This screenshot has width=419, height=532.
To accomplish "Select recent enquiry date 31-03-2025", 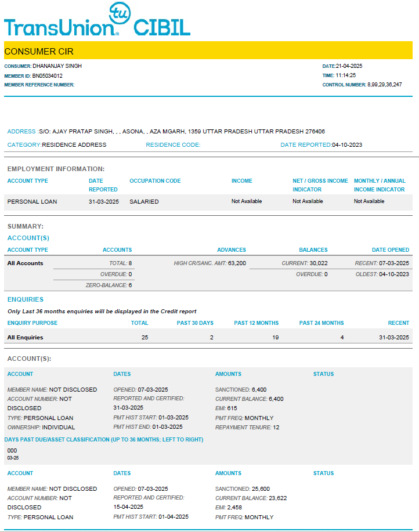I will tap(394, 338).
